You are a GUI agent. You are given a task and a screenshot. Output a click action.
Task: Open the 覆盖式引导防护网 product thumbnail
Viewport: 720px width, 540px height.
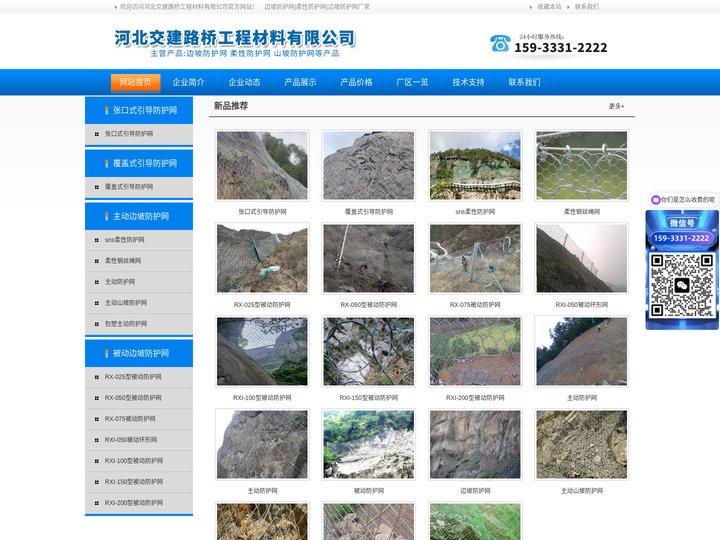pyautogui.click(x=369, y=165)
